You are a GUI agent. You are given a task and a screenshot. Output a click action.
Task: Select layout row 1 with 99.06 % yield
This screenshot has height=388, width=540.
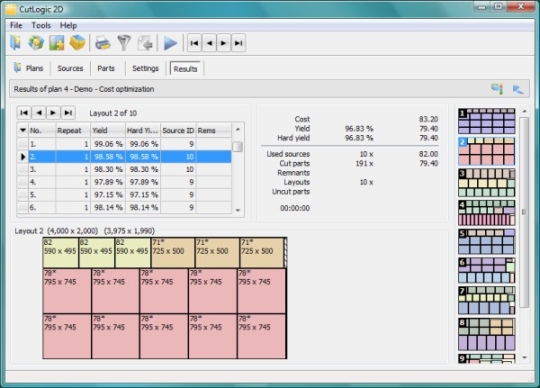coord(124,144)
